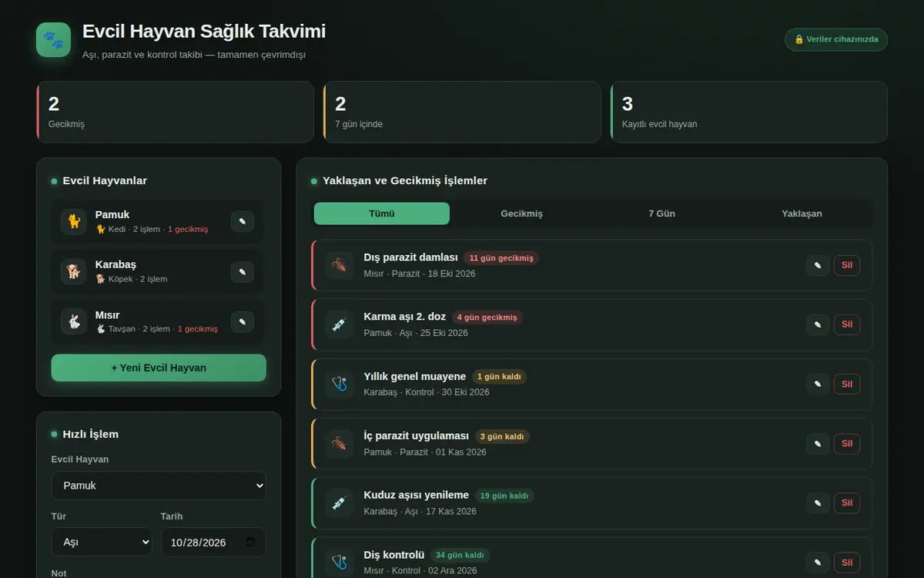Click Veriler cihazınızda badge
Image resolution: width=924 pixels, height=578 pixels.
point(836,39)
